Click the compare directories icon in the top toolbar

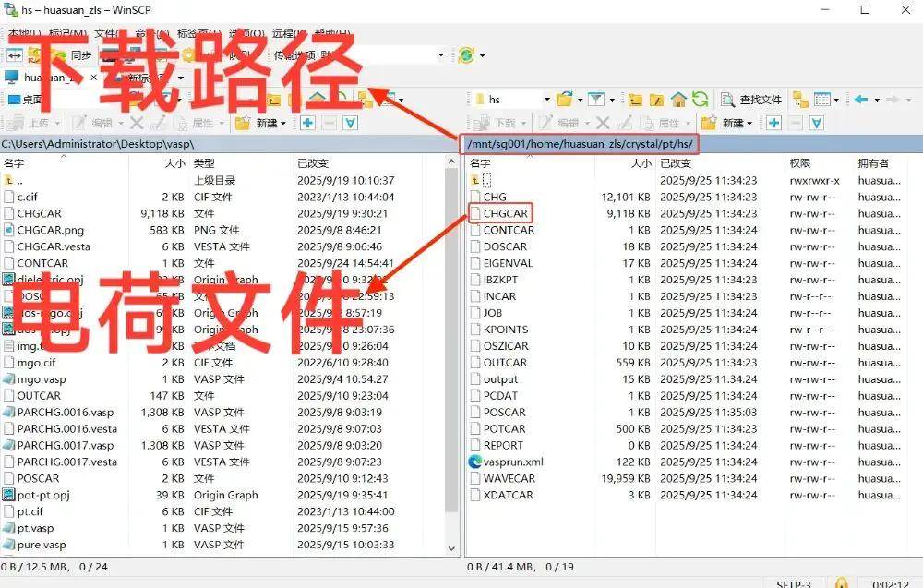15,55
